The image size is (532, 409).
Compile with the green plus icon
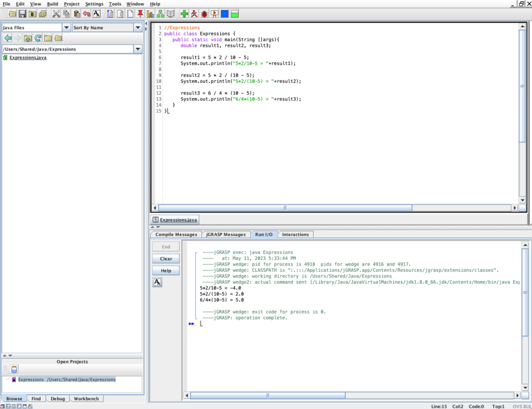(184, 14)
